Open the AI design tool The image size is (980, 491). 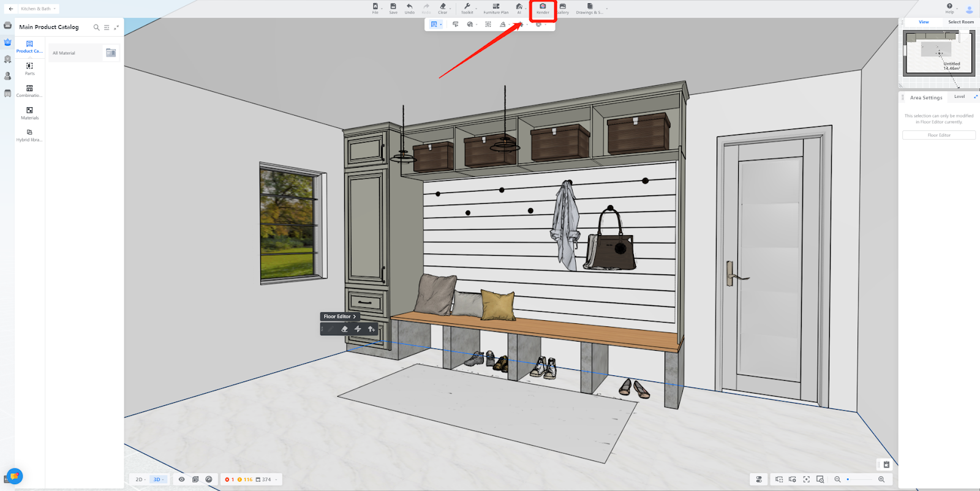[x=519, y=9]
